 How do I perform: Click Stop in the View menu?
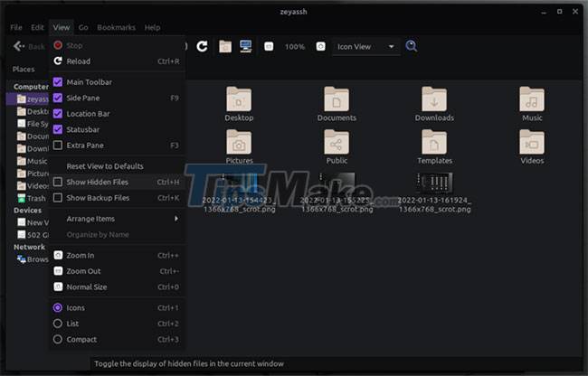coord(117,45)
